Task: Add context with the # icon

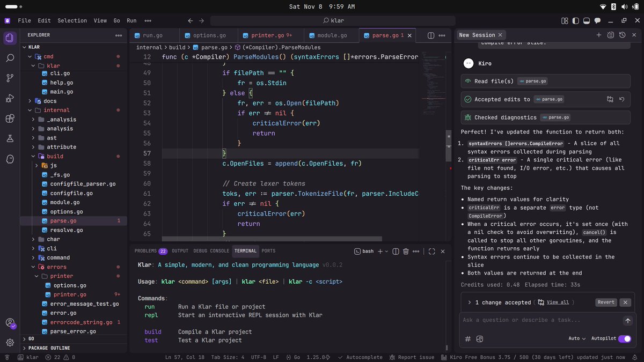Action: (467, 339)
